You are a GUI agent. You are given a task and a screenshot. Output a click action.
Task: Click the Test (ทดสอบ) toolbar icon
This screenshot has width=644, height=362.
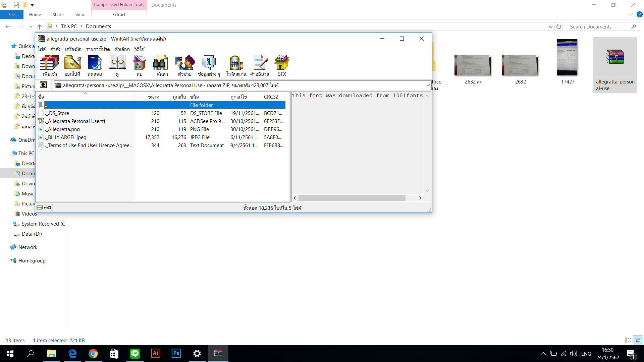coord(95,66)
